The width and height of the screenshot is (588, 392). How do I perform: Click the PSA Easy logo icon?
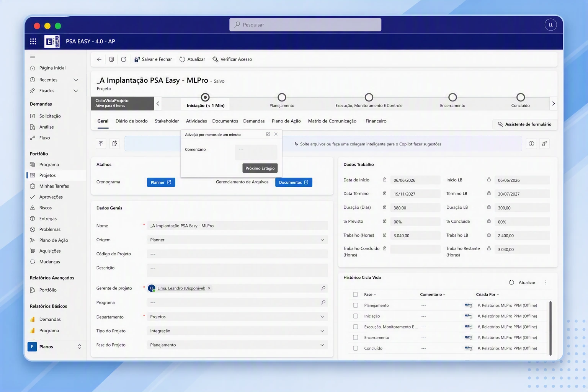52,41
